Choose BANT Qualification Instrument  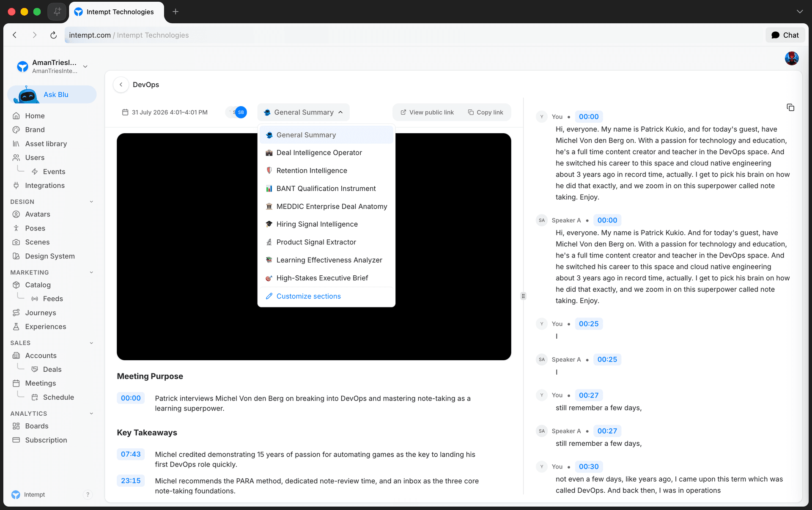click(326, 189)
